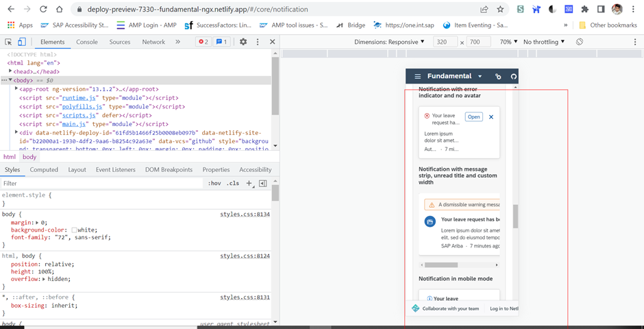Click the viewport height field 700
This screenshot has height=329, width=644.
478,42
